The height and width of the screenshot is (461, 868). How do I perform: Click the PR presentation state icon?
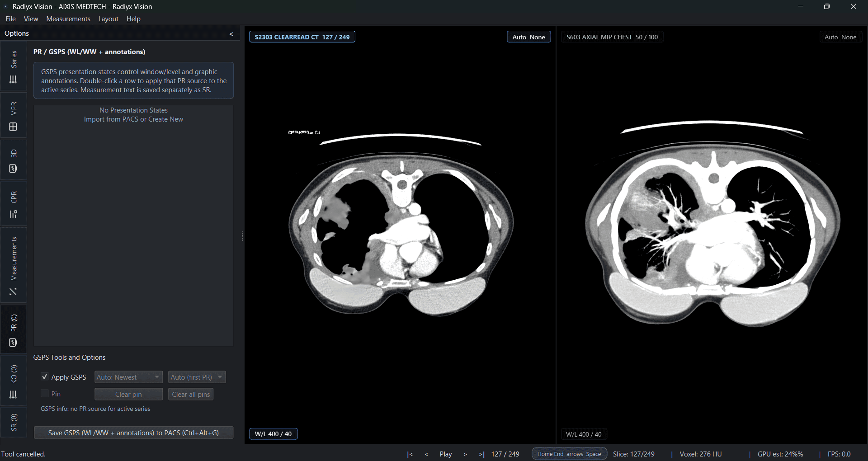[13, 343]
